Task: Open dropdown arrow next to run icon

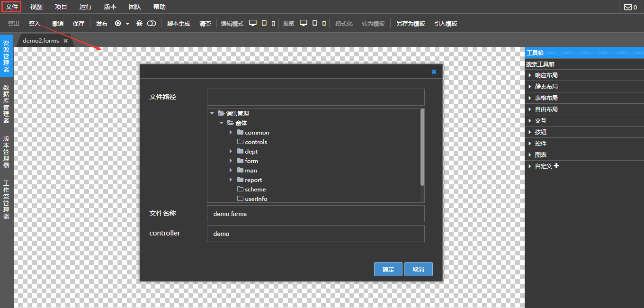Action: pos(127,24)
